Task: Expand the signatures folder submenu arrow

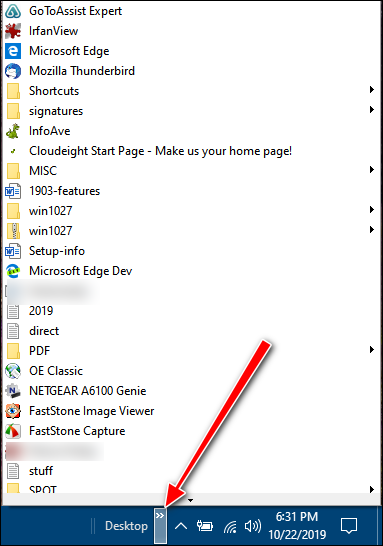Action: 372,110
